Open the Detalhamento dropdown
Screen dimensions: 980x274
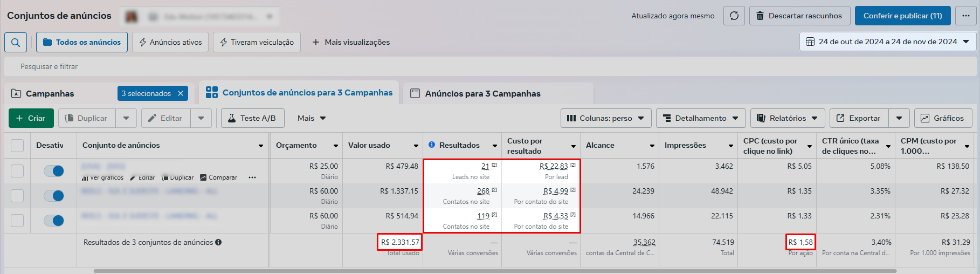click(700, 118)
